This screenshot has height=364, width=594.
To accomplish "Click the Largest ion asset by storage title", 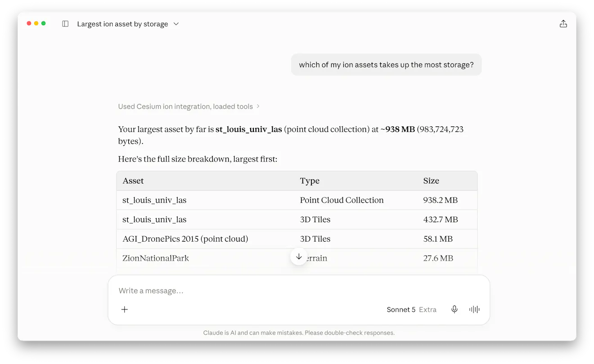I will (122, 24).
